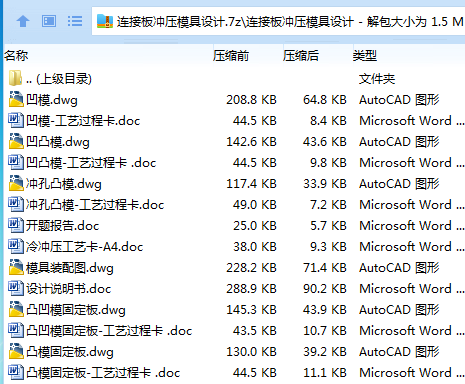The width and height of the screenshot is (465, 384).
Task: Go up one level with the blue arrow
Action: pyautogui.click(x=23, y=21)
